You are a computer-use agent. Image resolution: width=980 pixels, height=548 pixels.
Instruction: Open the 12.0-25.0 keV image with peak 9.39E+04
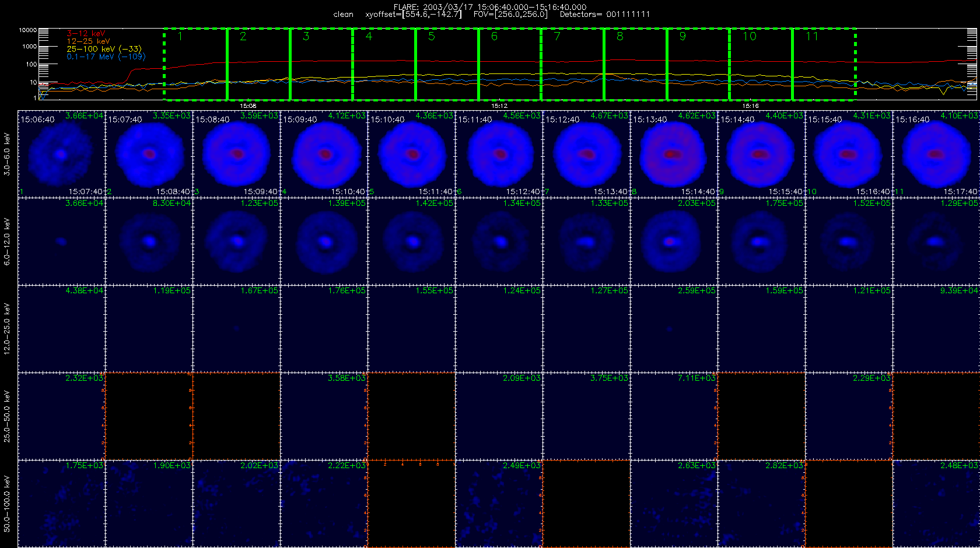point(936,329)
